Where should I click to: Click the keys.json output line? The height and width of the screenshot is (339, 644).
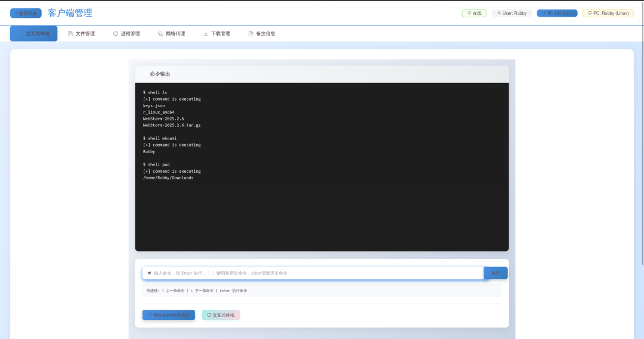click(x=154, y=105)
